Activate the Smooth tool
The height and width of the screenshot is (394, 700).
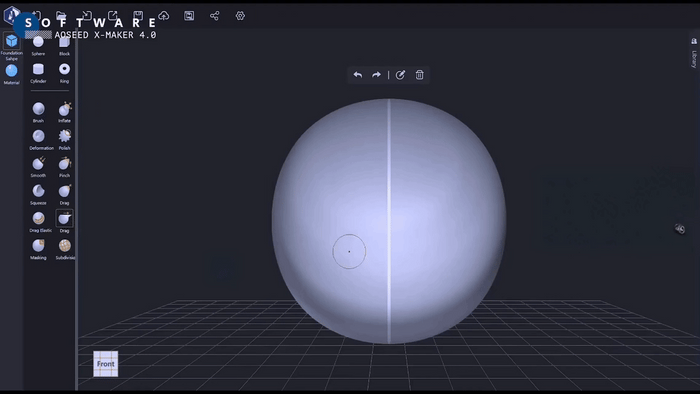[x=38, y=167]
